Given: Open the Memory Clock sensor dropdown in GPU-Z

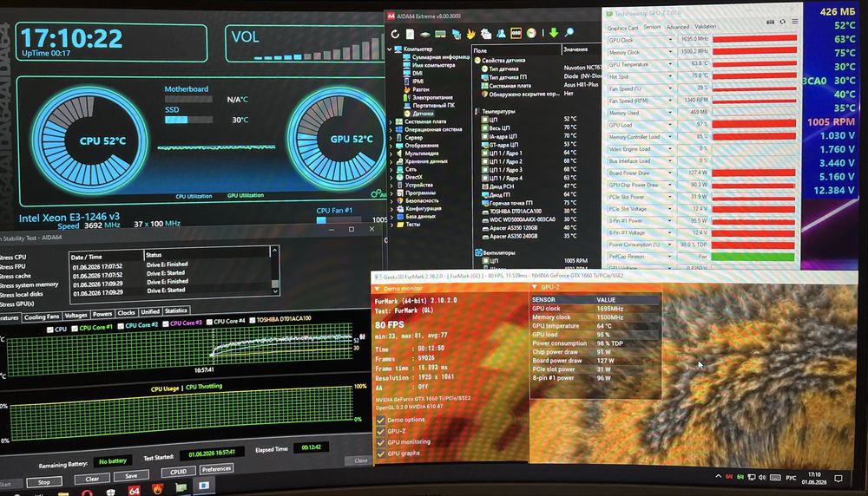Looking at the screenshot, I should (x=670, y=53).
